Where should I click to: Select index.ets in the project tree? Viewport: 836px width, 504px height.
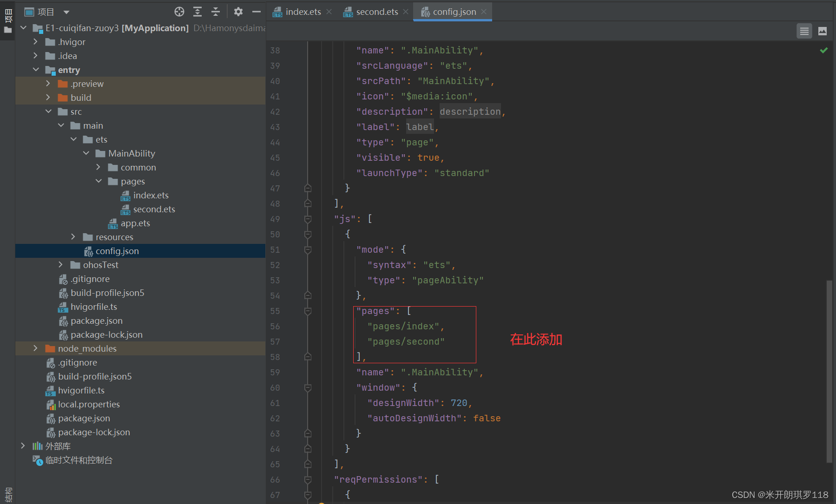(151, 196)
